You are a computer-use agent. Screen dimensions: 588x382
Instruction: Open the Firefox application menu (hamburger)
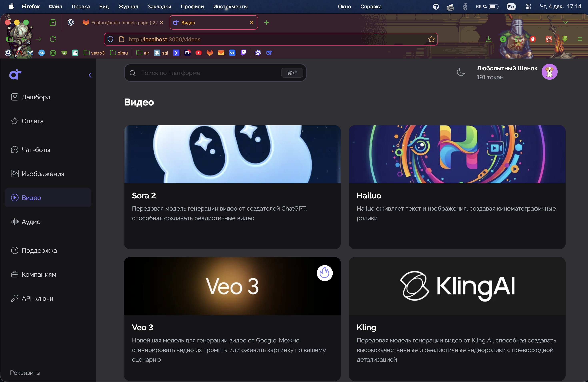coord(580,39)
